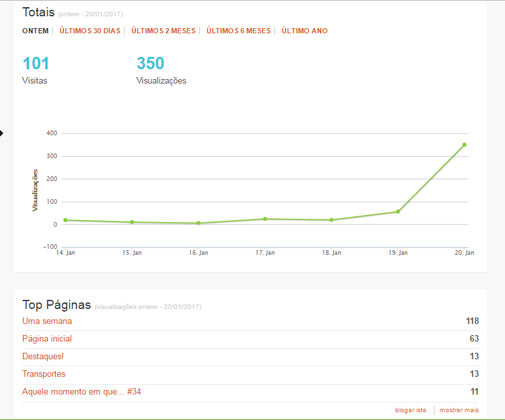Expand list with 'mostrar mais'

click(459, 410)
